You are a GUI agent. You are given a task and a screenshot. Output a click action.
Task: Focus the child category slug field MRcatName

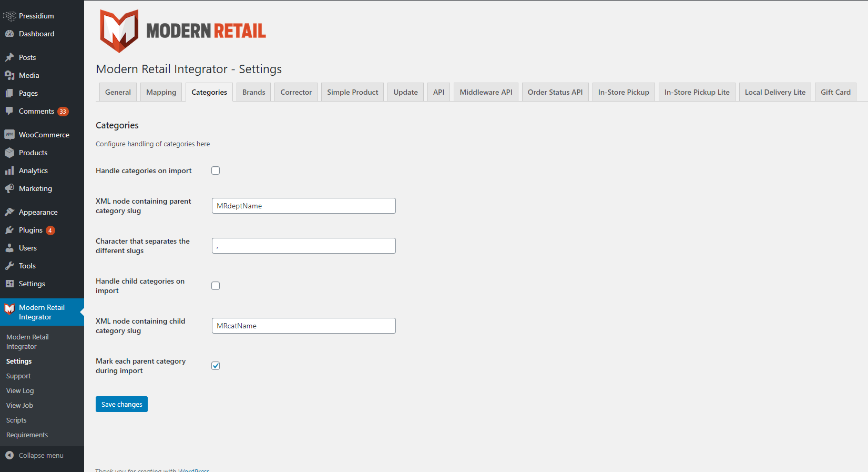[x=304, y=326]
